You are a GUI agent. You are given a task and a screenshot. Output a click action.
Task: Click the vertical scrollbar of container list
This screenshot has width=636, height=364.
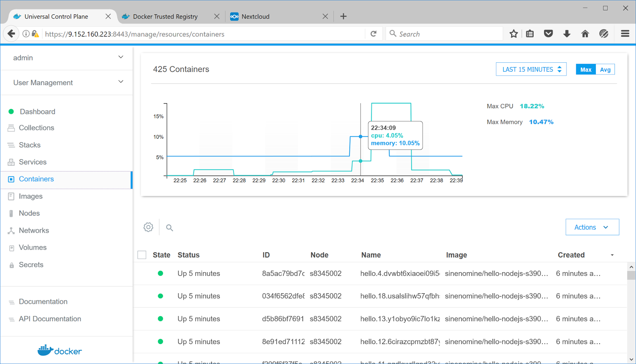click(631, 313)
